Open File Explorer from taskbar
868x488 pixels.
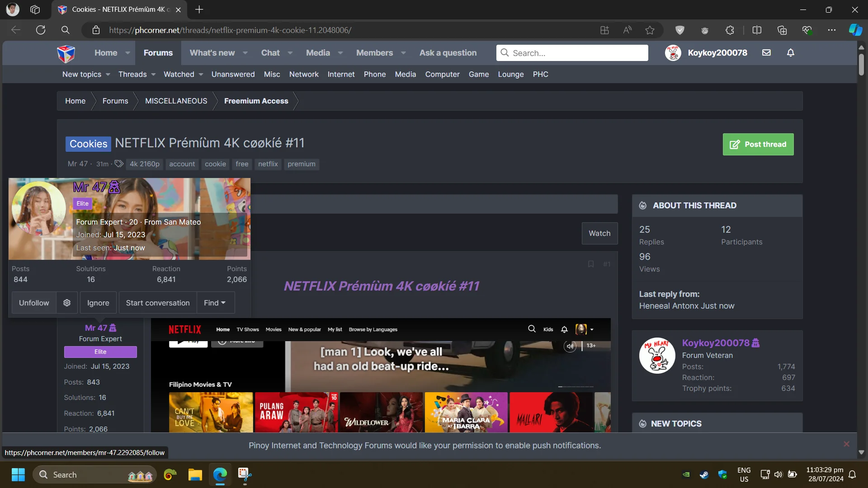[195, 474]
